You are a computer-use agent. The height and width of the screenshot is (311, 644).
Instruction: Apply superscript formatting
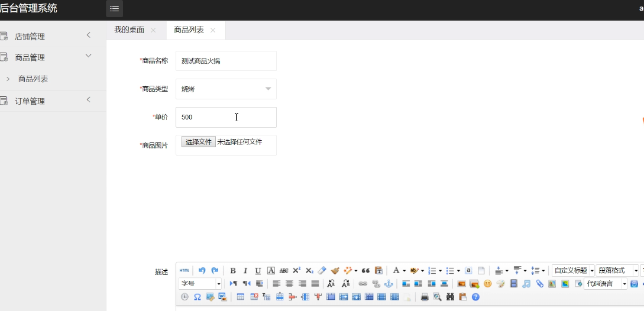[x=296, y=270]
